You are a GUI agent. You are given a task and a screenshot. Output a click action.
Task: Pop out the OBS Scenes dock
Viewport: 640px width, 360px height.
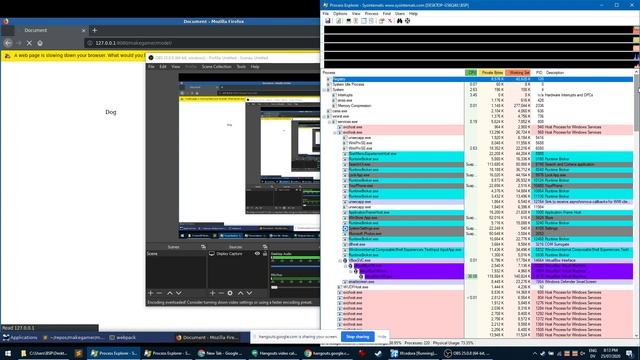point(203,247)
